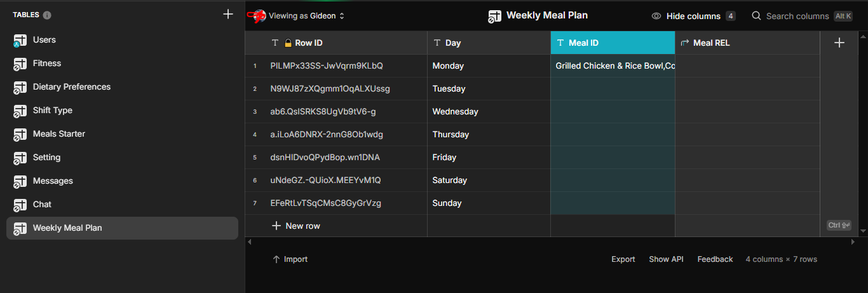Click the add column plus icon
The image size is (868, 293).
839,43
